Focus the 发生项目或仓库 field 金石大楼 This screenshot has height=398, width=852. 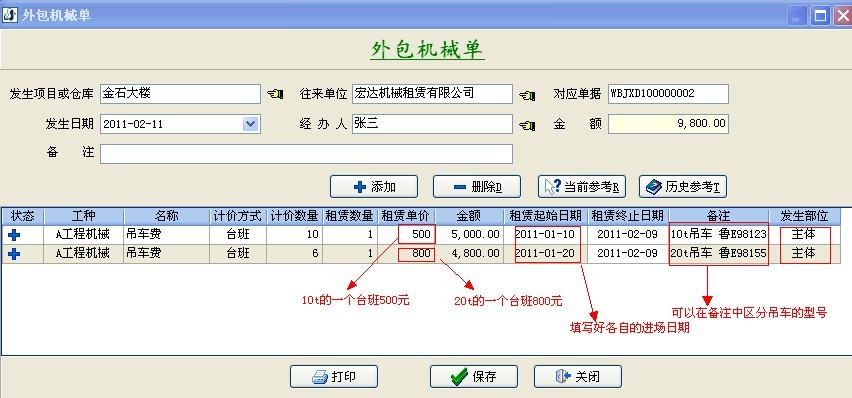click(180, 94)
